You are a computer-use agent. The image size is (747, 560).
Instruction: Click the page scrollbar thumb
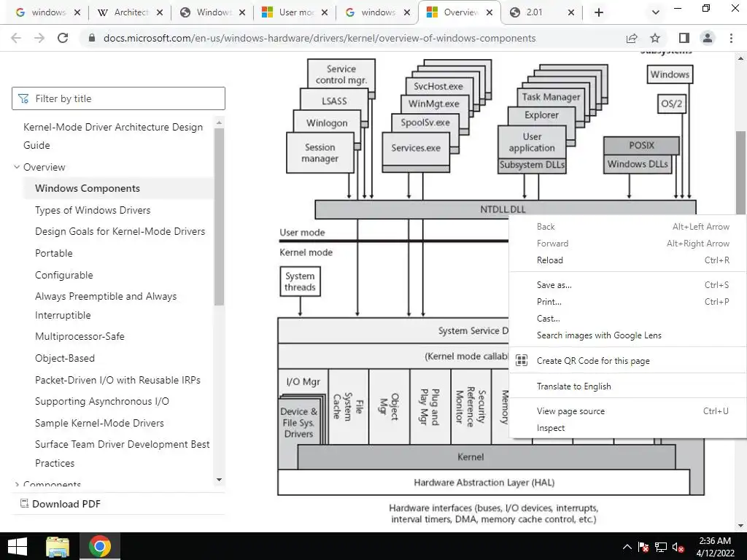click(741, 174)
